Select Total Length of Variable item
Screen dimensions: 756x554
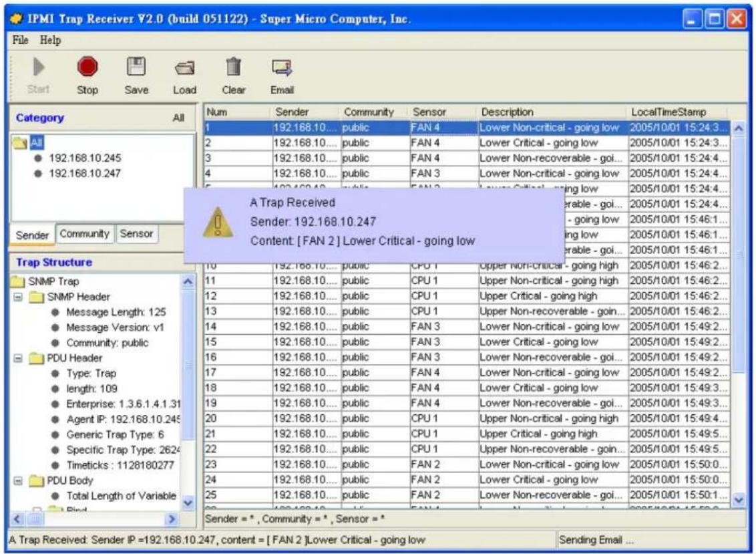pos(121,496)
